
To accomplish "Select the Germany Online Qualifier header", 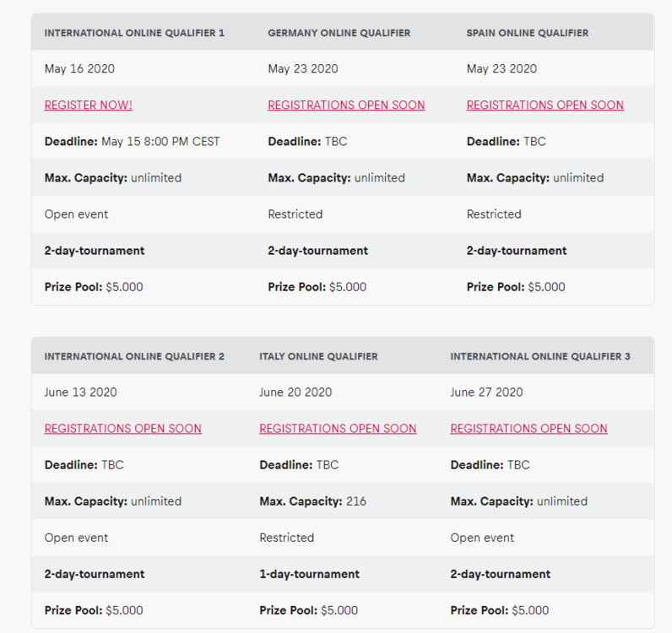I will pos(339,33).
